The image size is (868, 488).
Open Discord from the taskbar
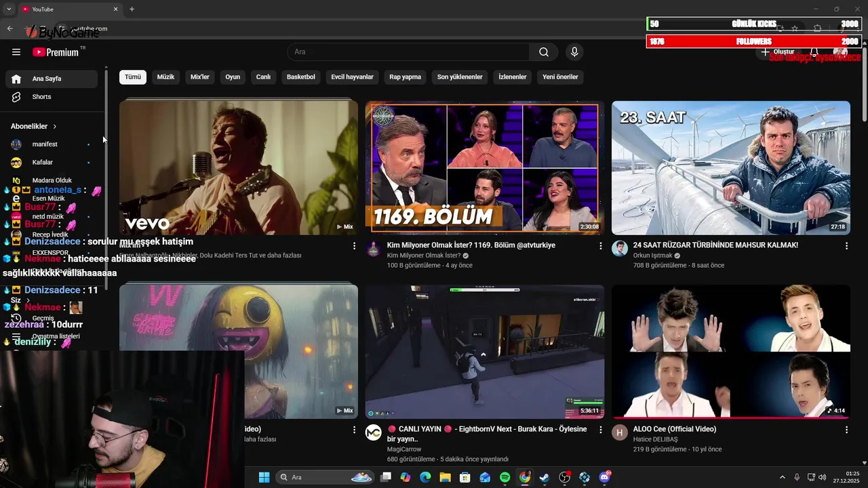[604, 477]
